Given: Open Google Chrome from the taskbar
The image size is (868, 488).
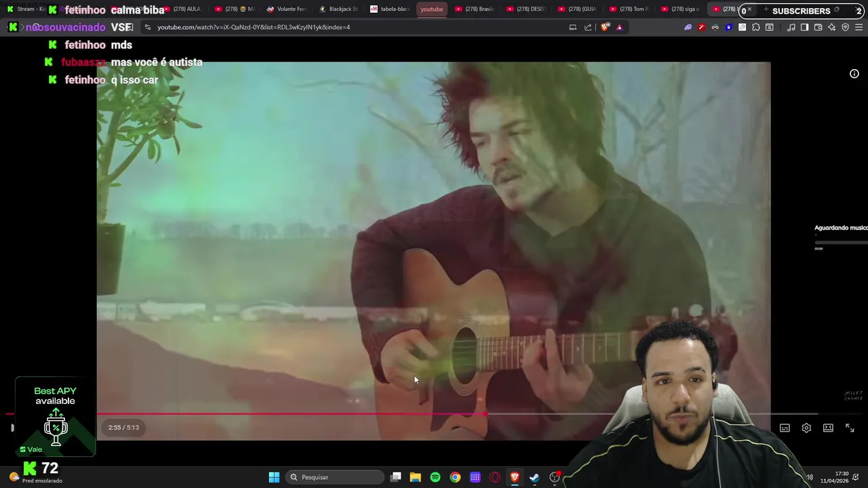Looking at the screenshot, I should point(455,477).
